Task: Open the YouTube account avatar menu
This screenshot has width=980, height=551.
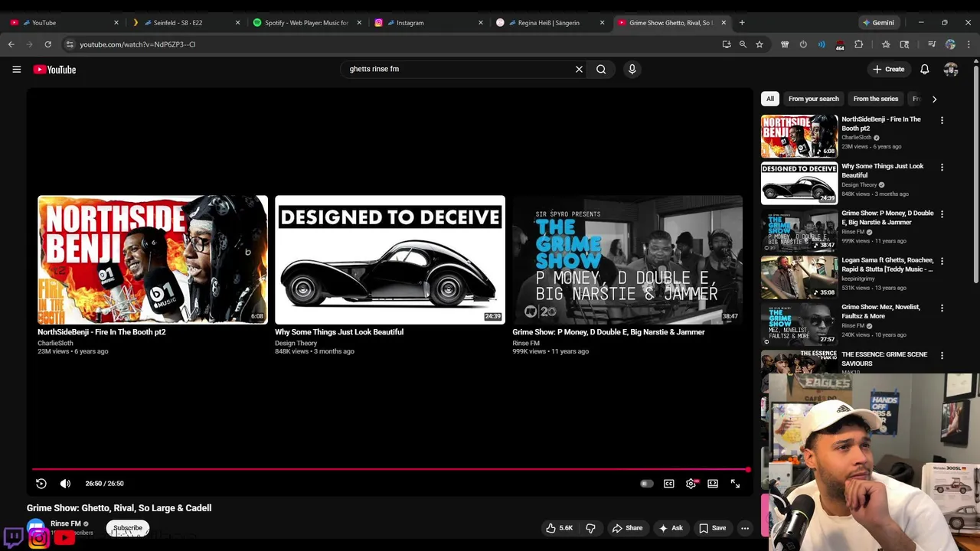Action: [951, 69]
